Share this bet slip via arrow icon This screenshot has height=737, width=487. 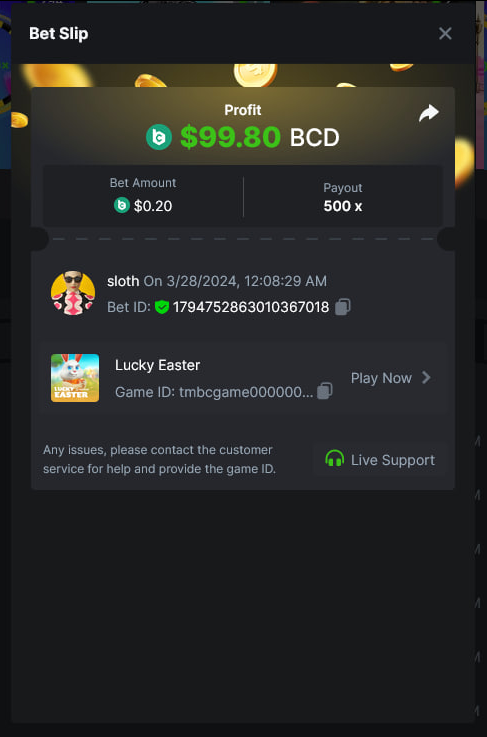pos(429,113)
